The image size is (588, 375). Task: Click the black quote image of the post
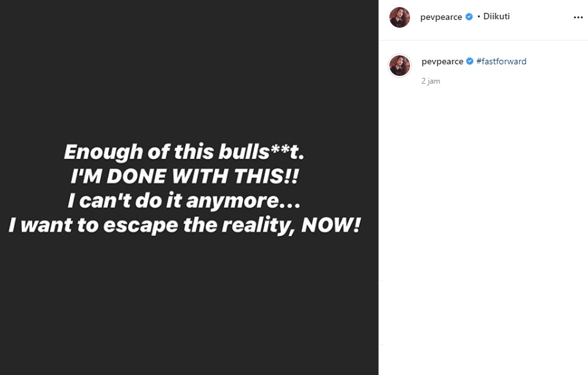[x=190, y=187]
